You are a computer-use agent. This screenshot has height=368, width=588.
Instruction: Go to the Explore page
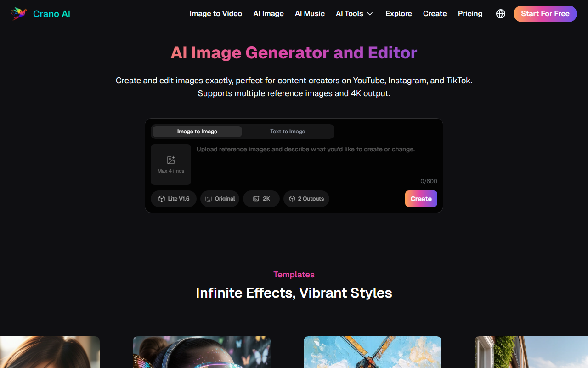(x=399, y=14)
